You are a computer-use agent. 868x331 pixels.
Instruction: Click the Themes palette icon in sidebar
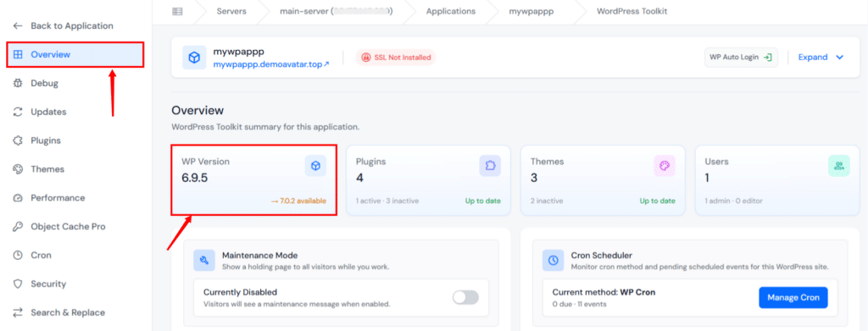tap(19, 169)
